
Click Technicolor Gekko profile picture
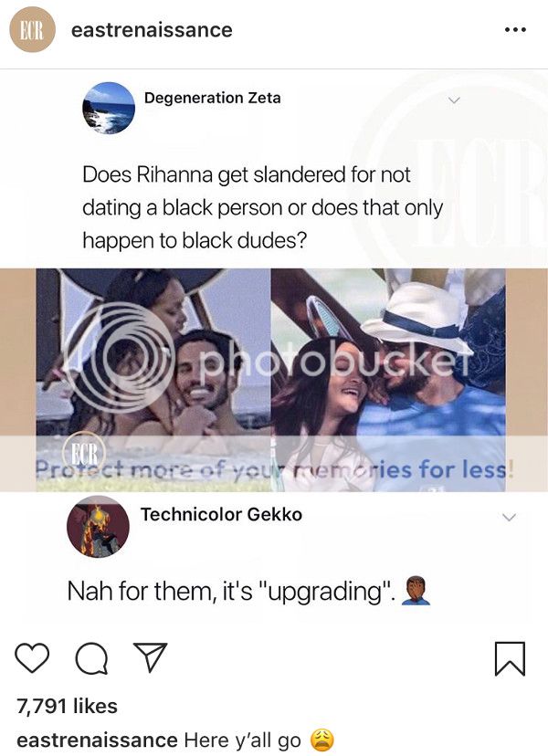click(98, 527)
